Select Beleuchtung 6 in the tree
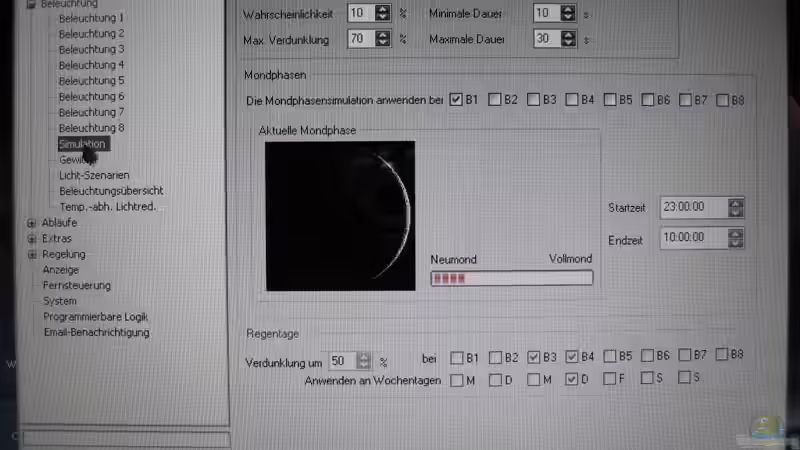 pos(91,96)
